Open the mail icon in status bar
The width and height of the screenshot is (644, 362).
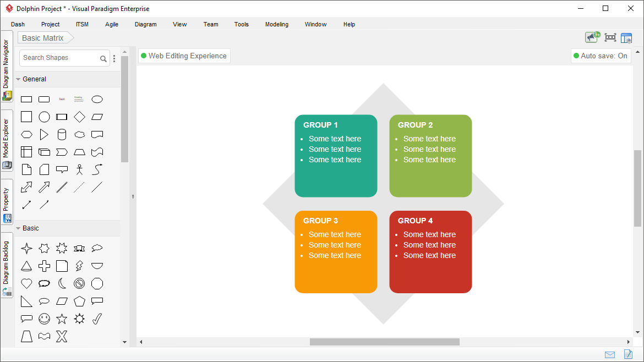pos(610,355)
